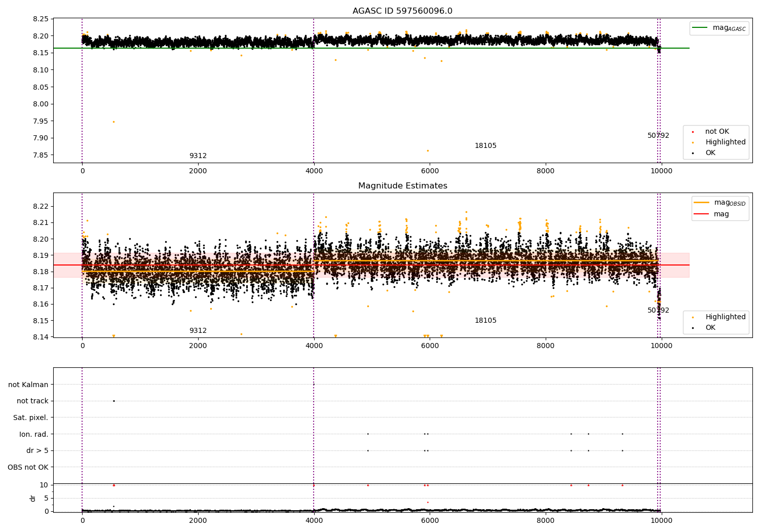Screen dimensions: 760x532
Task: Click the 'not Kalman' row label
Action: click(x=28, y=385)
